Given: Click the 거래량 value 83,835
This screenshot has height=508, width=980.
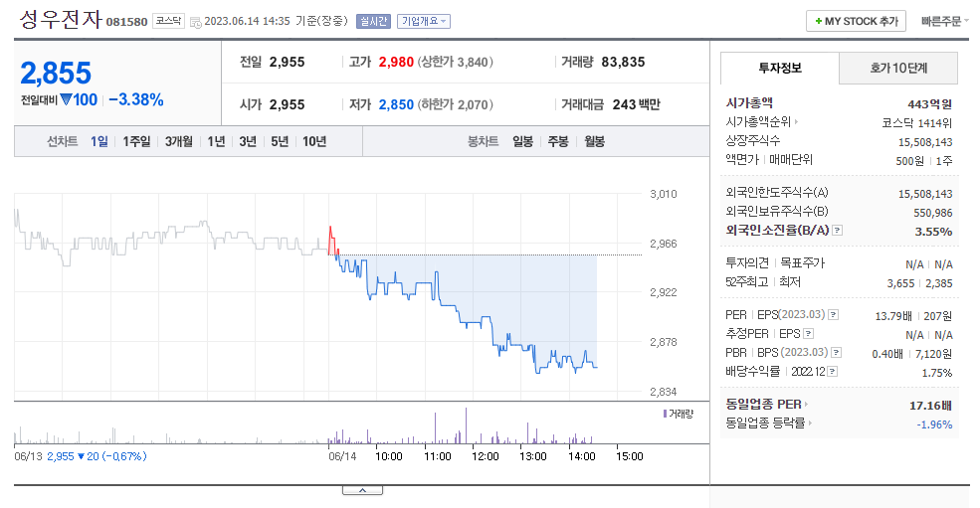Looking at the screenshot, I should [623, 62].
